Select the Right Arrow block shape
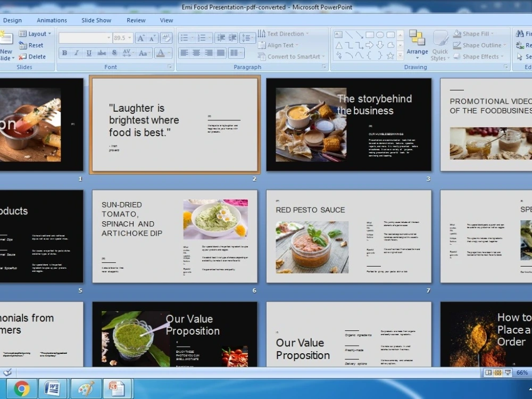 (370, 45)
